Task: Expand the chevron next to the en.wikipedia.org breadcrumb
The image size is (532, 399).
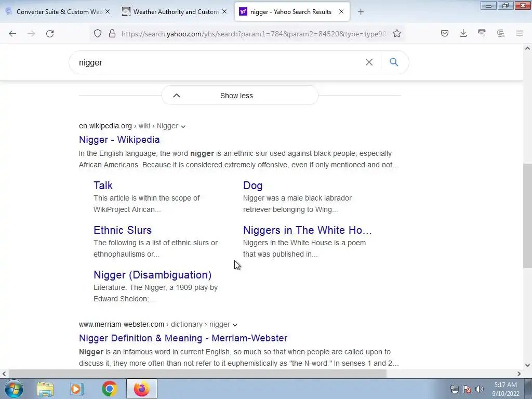Action: coord(183,127)
